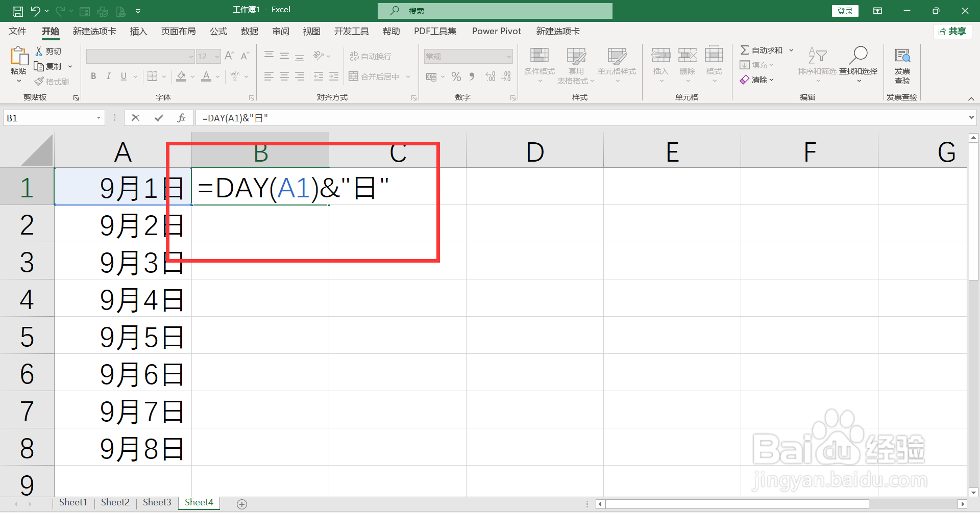Viewport: 980px width, 513px height.
Task: Cancel formula entry with X icon
Action: click(x=135, y=118)
